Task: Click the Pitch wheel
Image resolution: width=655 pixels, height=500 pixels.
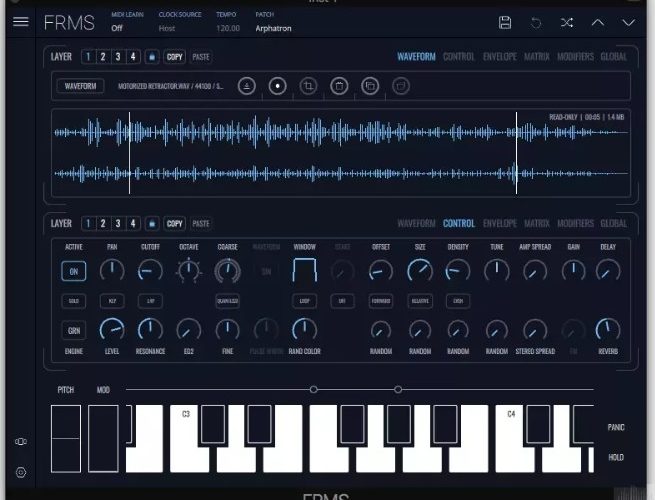Action: 66,439
